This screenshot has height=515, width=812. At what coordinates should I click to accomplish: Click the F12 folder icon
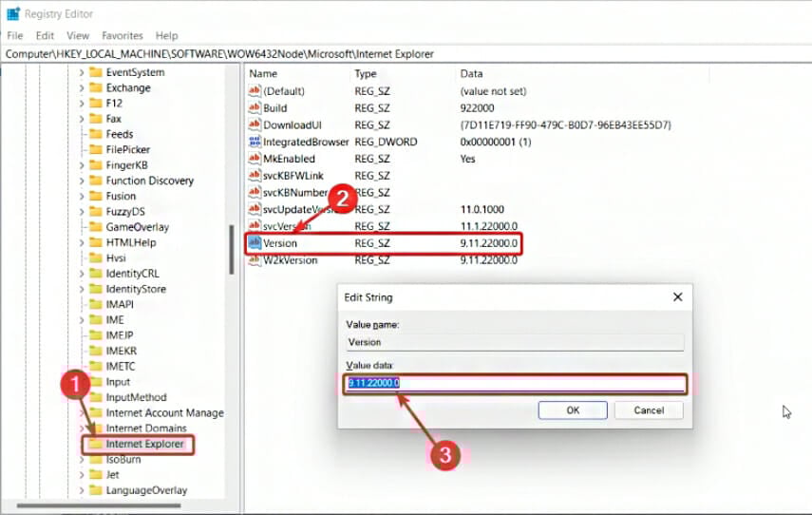96,104
